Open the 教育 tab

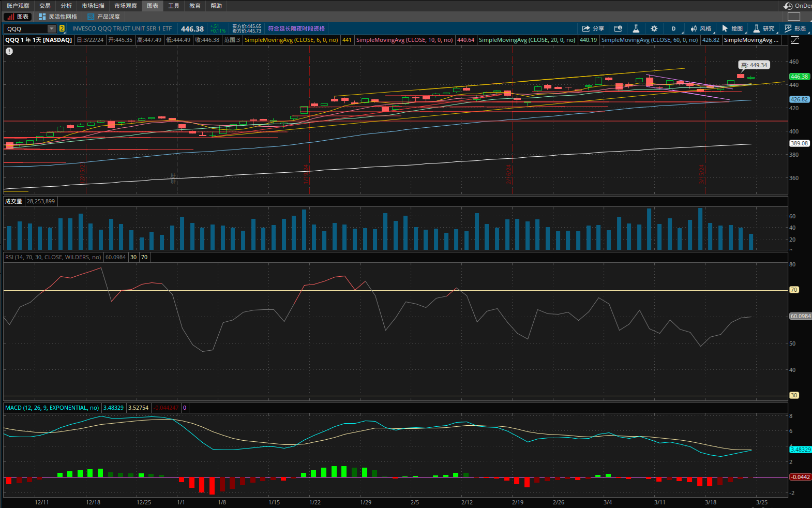[195, 6]
